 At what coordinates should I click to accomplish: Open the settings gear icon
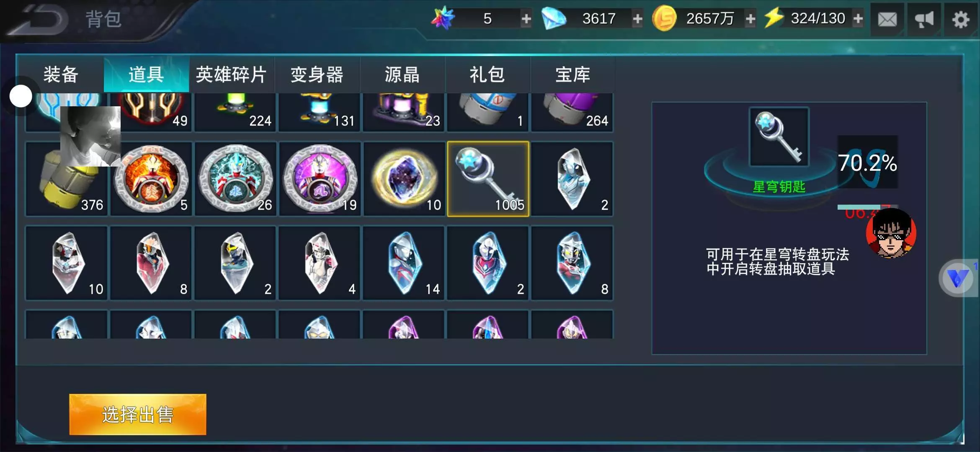point(961,19)
